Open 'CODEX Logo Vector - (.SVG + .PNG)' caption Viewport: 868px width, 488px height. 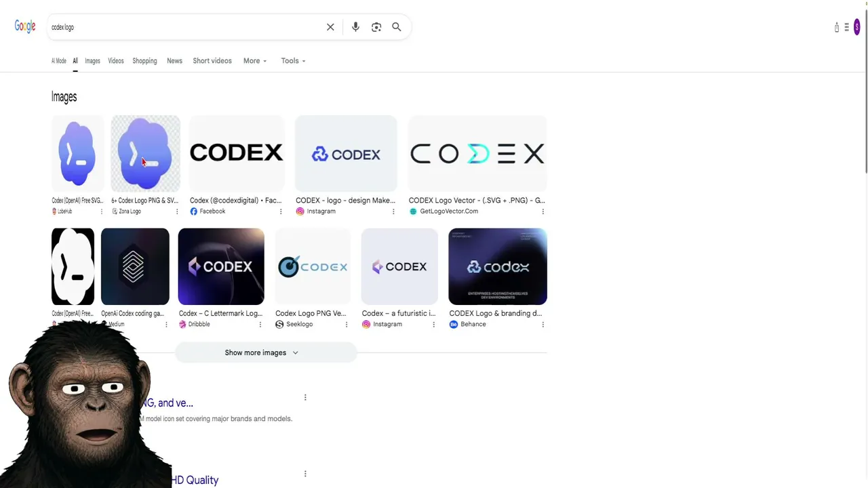(x=477, y=201)
